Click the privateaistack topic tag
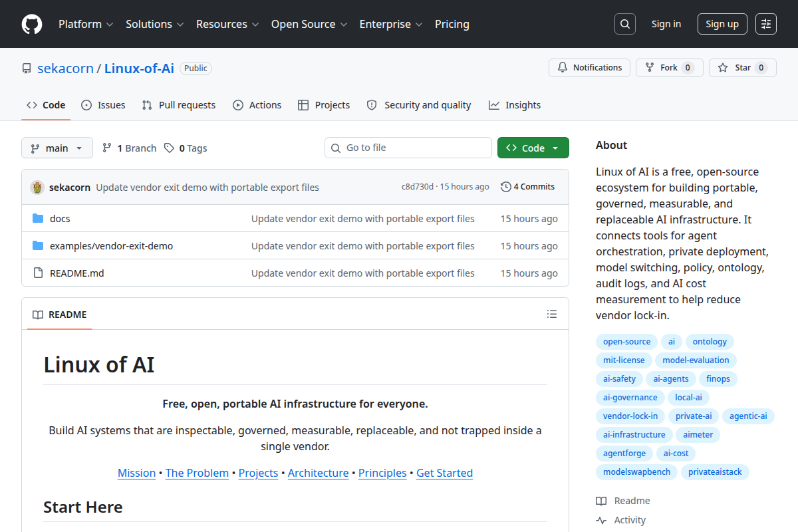This screenshot has width=798, height=532. tap(716, 472)
